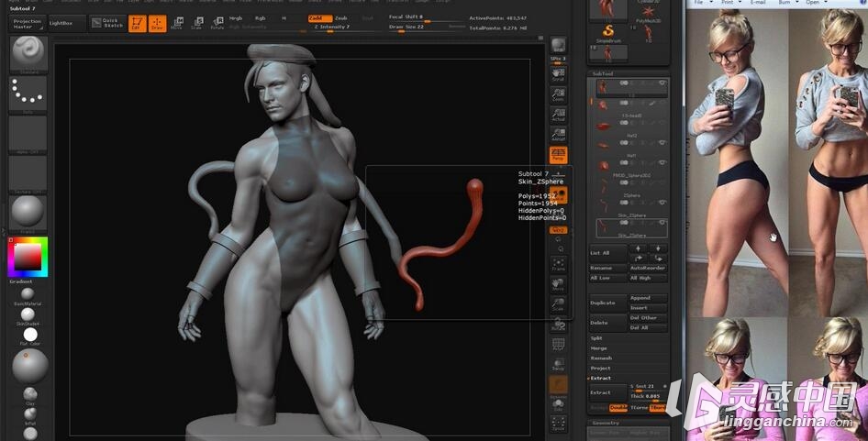Open the dotted stroke type selector
Screen dimensions: 868x441
[28, 94]
